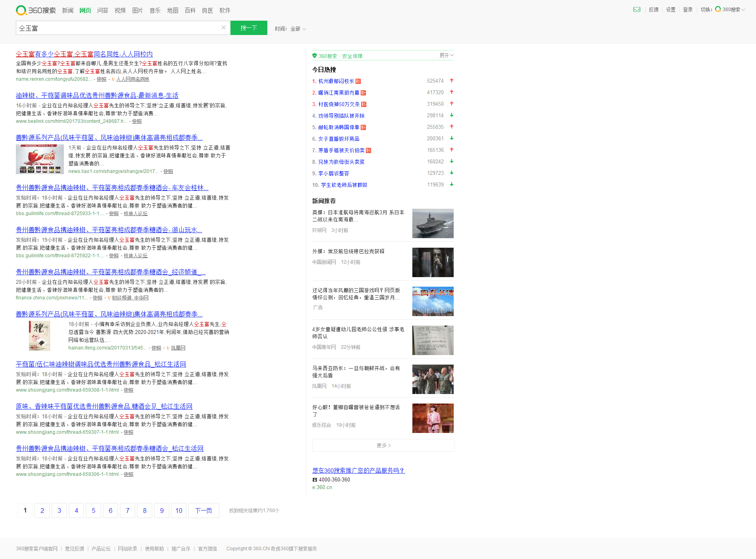756x559 pixels.
Task: Open hot search 学生砍老师后被群殴
Action: [x=344, y=185]
